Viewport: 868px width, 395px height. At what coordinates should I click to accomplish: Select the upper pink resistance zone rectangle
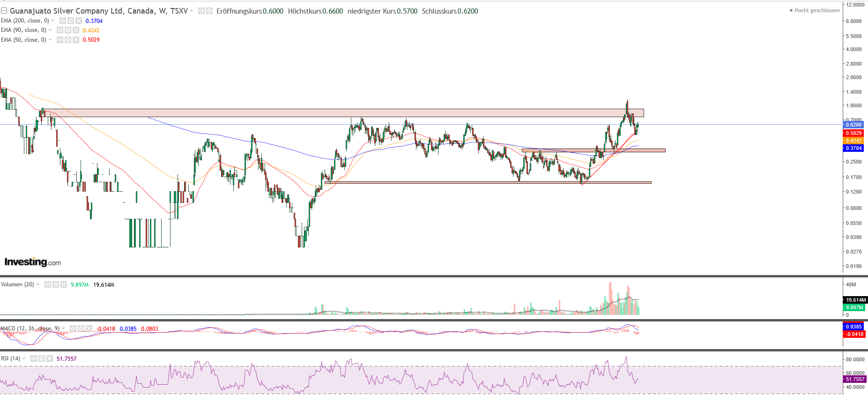328,113
